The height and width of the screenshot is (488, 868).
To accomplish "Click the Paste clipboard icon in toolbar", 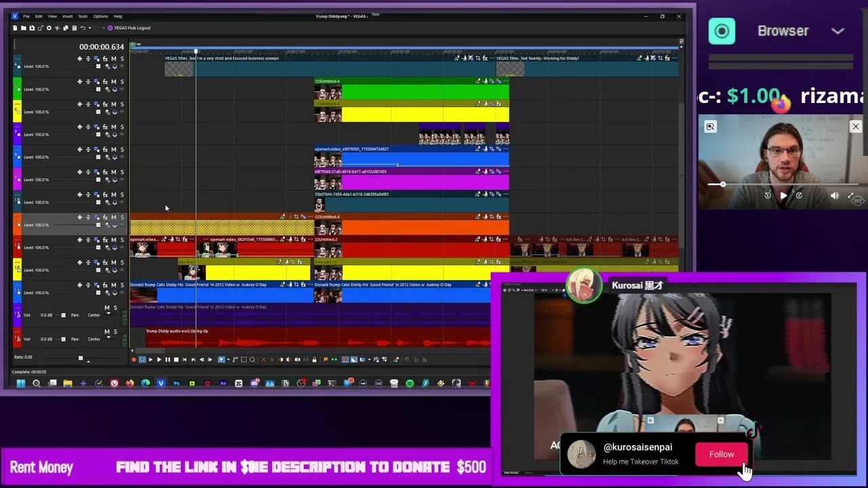I will point(75,28).
